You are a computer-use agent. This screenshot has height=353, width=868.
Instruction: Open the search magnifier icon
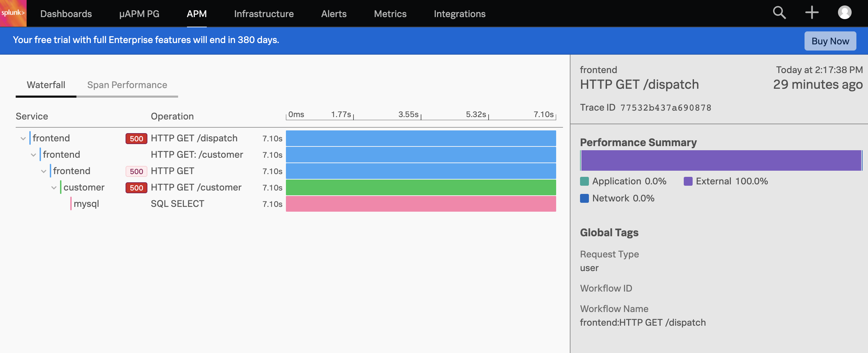coord(779,13)
